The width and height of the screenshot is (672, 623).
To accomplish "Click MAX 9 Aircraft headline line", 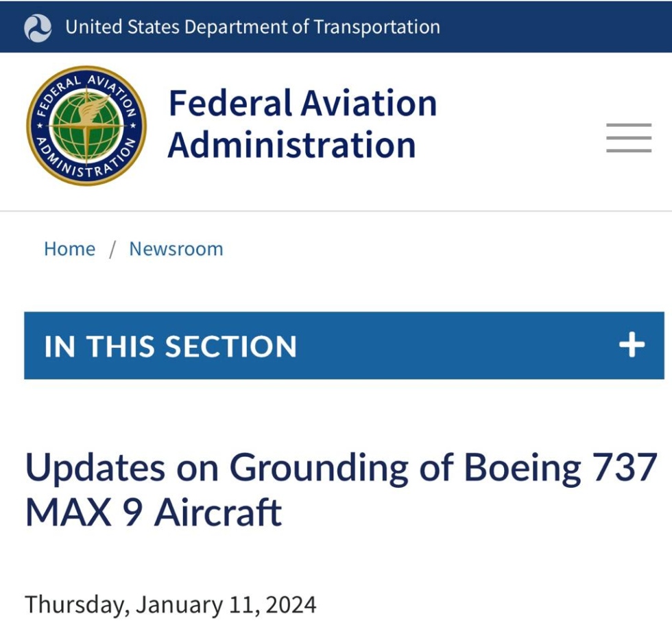I will pos(154,512).
